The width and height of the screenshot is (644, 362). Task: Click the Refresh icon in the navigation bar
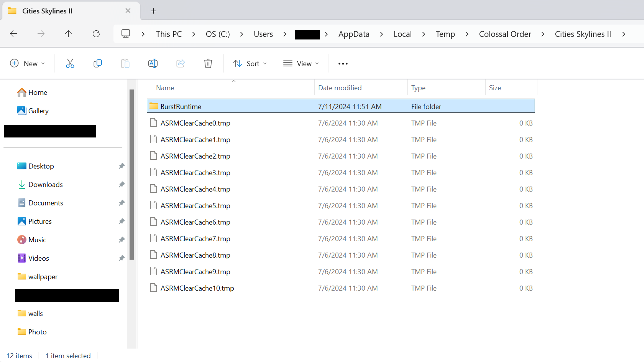tap(96, 34)
